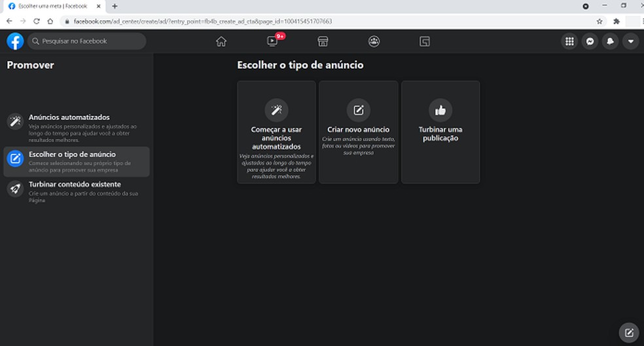Click the Facebook logo icon
Viewport: 644px width, 346px height.
[x=15, y=41]
